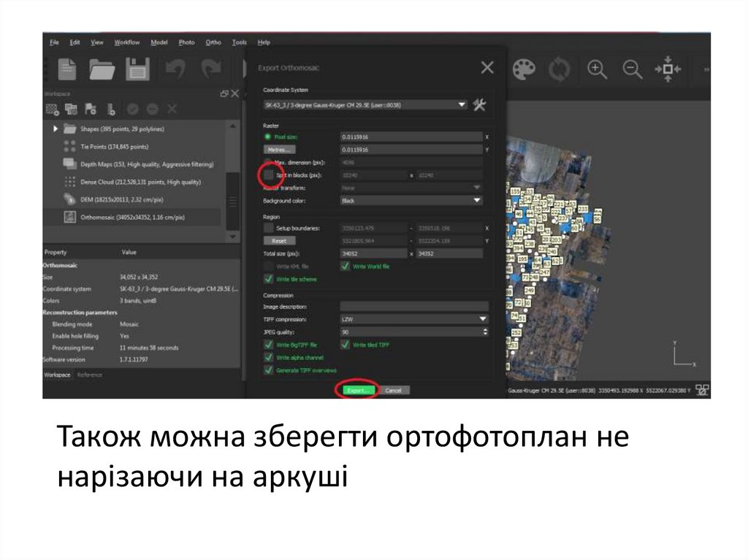Click the Reset region button

coord(279,241)
